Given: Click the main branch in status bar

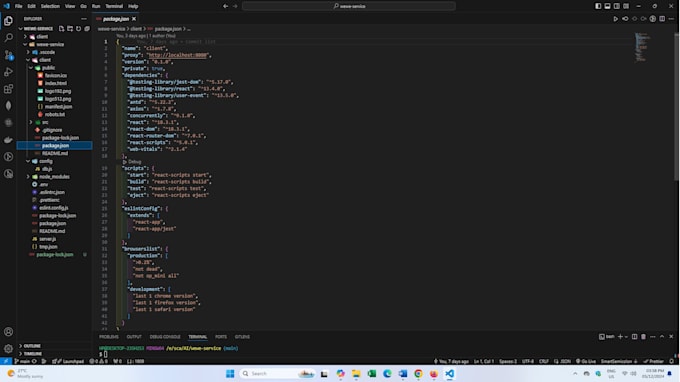Looking at the screenshot, I should pos(22,361).
